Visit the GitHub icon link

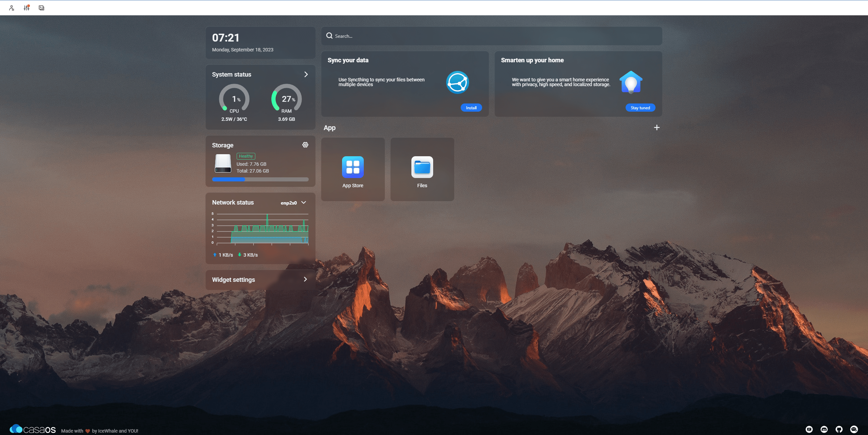click(x=839, y=429)
